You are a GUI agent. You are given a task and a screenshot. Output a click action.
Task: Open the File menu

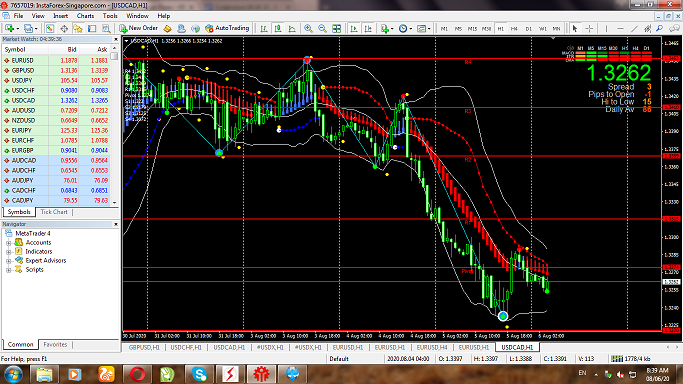[x=18, y=16]
